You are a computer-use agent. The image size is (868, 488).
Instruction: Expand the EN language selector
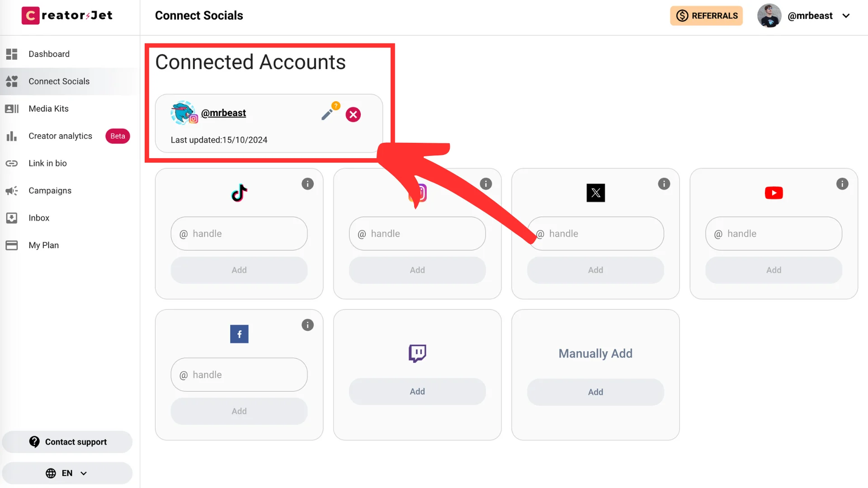coord(67,473)
